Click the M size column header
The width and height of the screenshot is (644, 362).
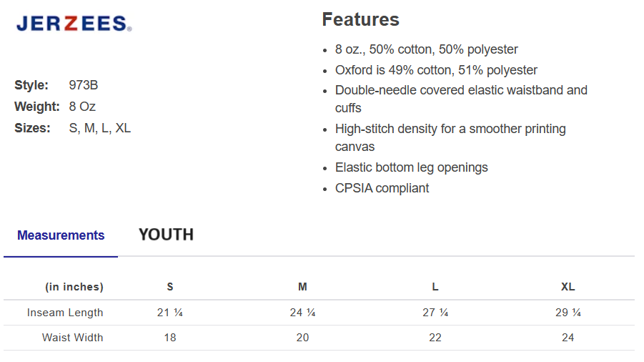coord(302,287)
